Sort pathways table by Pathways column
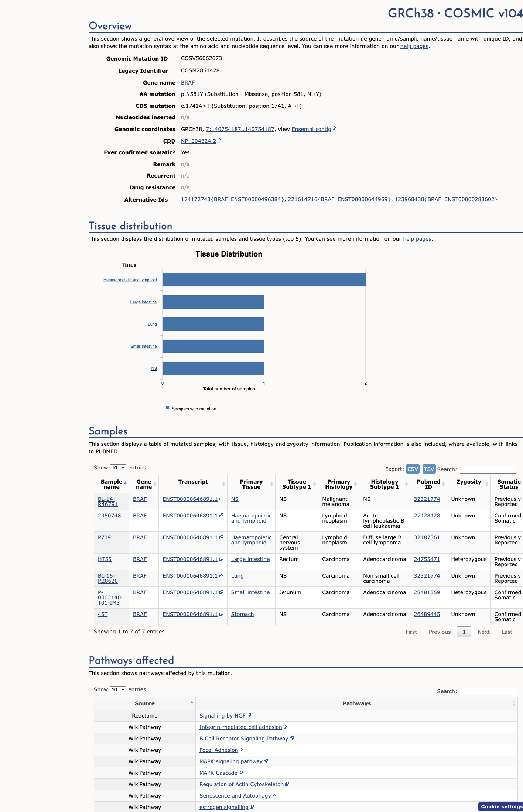523x812 pixels. [356, 703]
